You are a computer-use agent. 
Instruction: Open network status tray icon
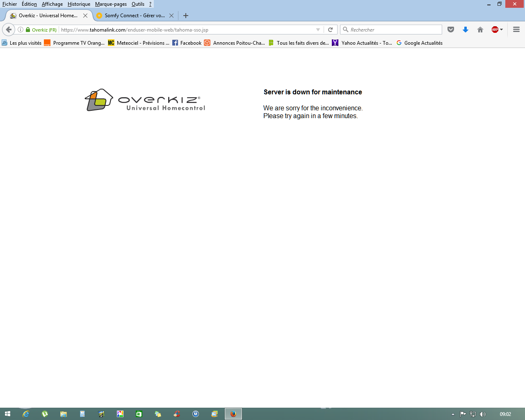point(473,414)
